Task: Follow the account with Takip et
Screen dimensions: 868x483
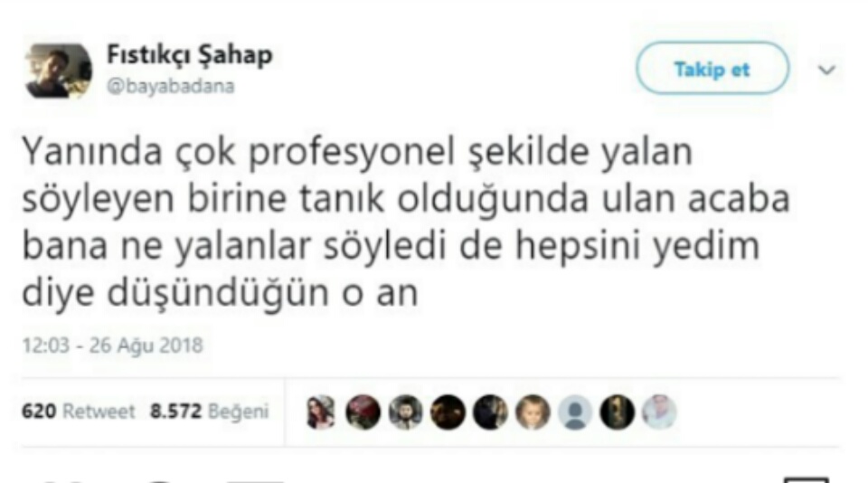Action: 712,70
